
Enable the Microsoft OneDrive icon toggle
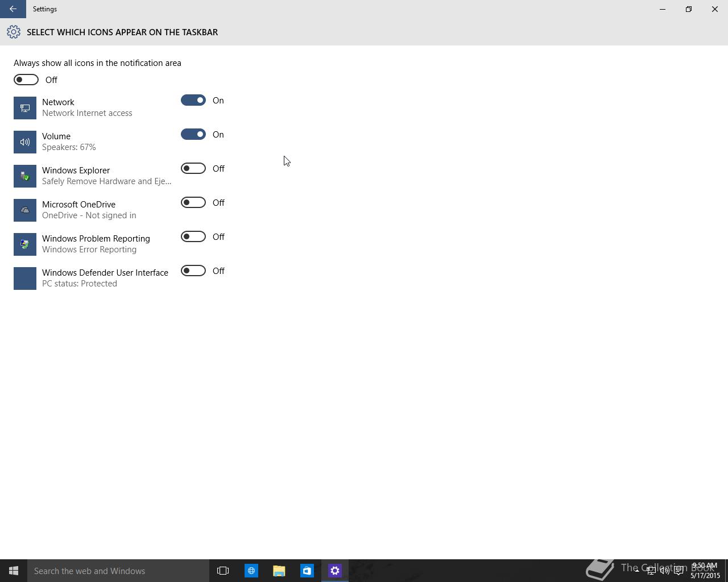click(193, 202)
